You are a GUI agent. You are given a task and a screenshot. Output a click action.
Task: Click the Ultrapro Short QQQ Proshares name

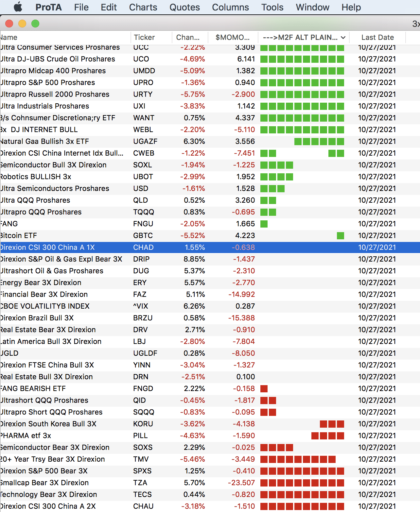[51, 412]
